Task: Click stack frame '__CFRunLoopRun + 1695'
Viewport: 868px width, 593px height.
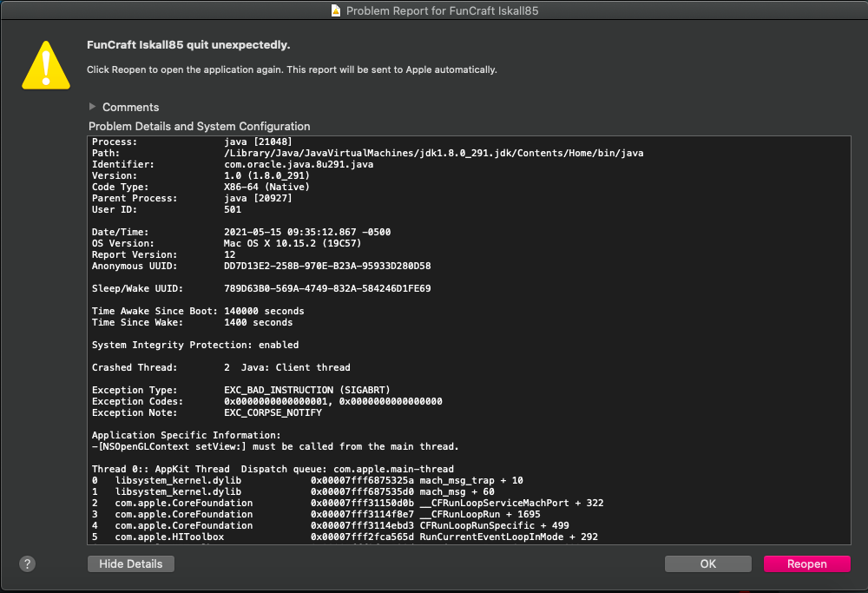Action: click(316, 514)
